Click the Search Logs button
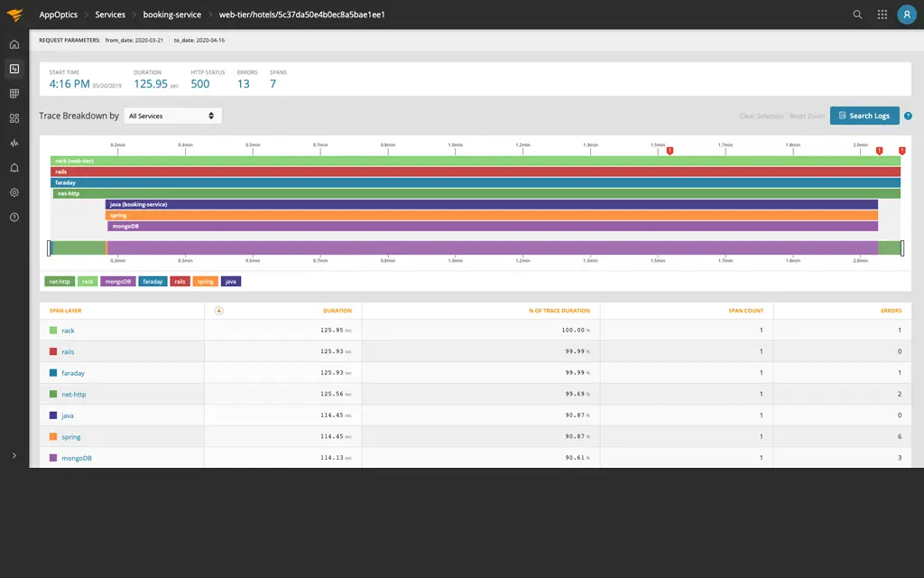 pyautogui.click(x=864, y=116)
